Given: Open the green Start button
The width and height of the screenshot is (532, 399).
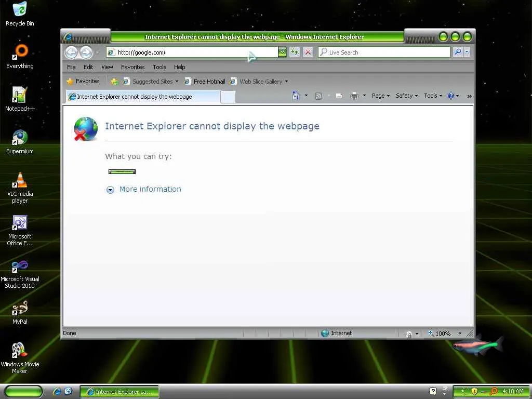Looking at the screenshot, I should coord(23,392).
